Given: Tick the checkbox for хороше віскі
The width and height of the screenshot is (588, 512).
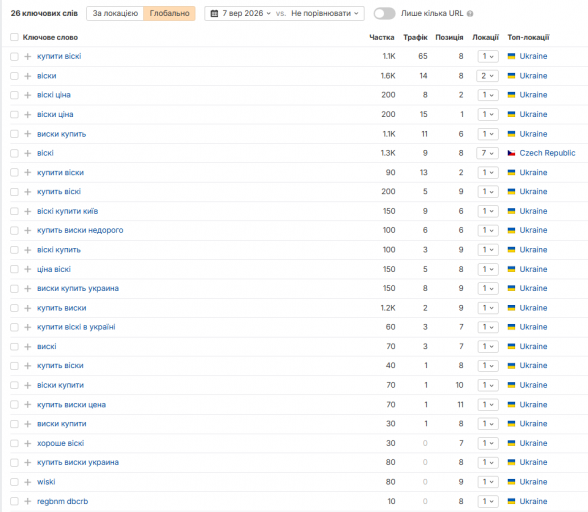Looking at the screenshot, I should [x=14, y=443].
